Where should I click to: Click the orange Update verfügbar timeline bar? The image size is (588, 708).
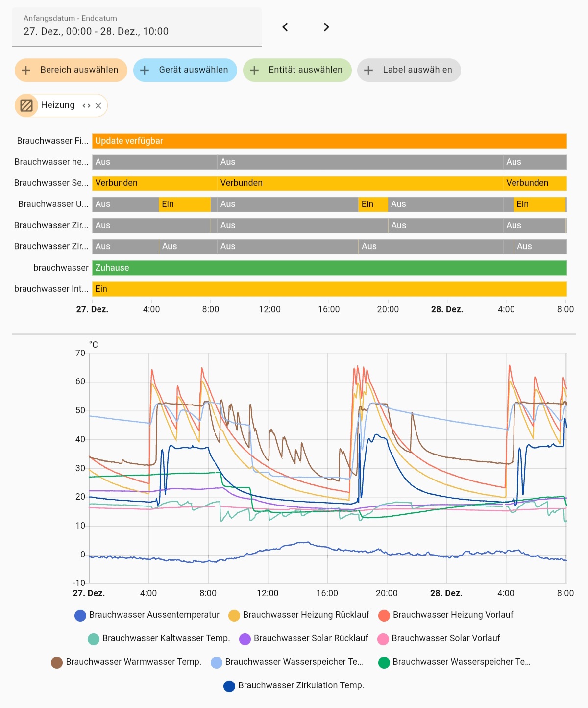(x=329, y=141)
